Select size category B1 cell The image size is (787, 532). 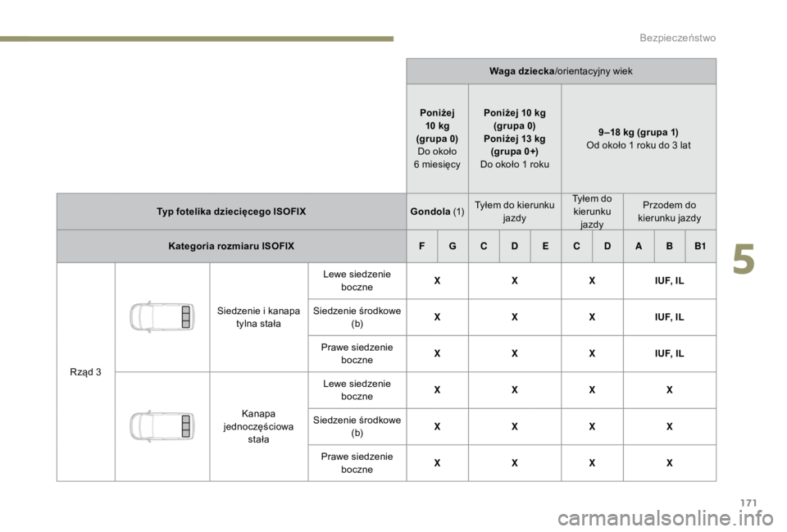point(701,245)
